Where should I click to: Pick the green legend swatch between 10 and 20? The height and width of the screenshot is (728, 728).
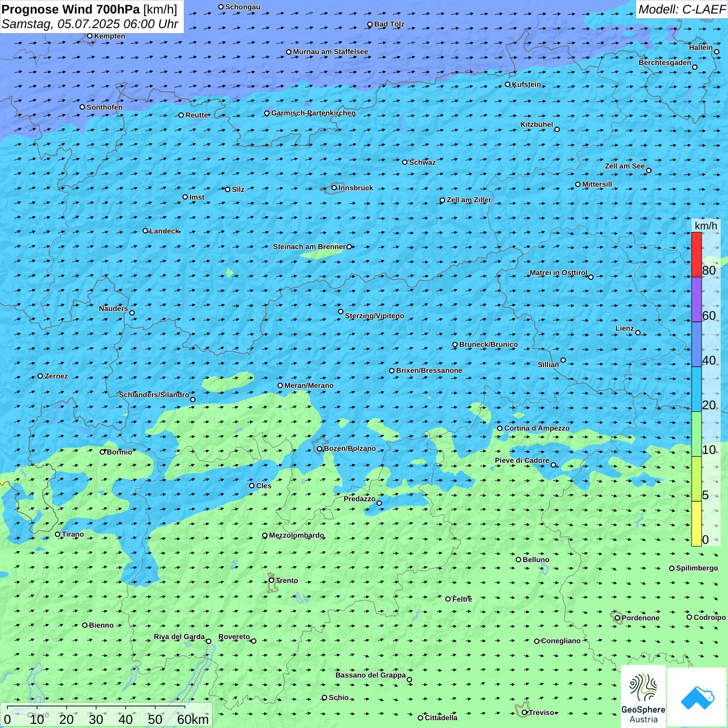pos(696,434)
